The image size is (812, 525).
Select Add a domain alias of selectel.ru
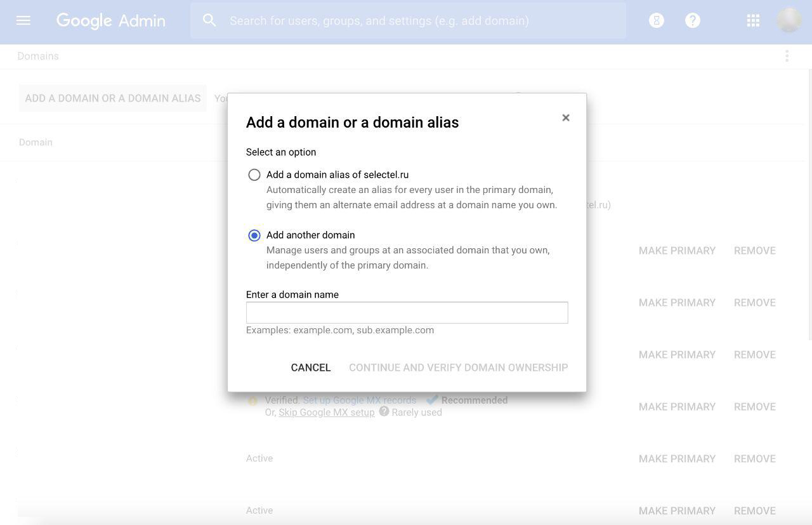pyautogui.click(x=254, y=175)
